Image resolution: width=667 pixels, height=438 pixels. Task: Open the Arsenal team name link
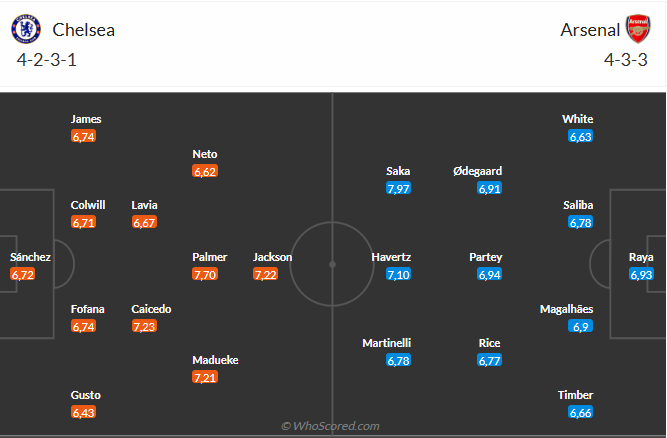tap(590, 30)
